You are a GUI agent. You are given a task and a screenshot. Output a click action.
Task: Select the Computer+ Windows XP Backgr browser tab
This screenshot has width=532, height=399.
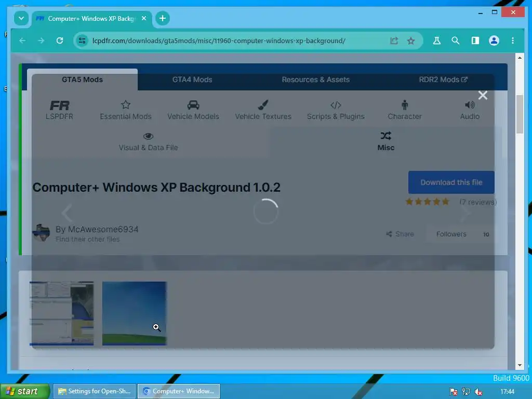[91, 18]
